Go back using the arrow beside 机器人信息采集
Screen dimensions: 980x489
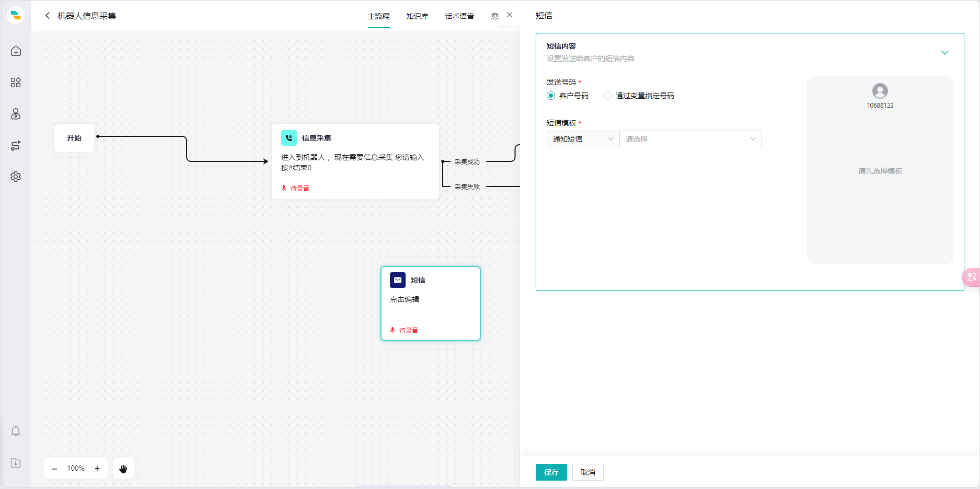48,16
